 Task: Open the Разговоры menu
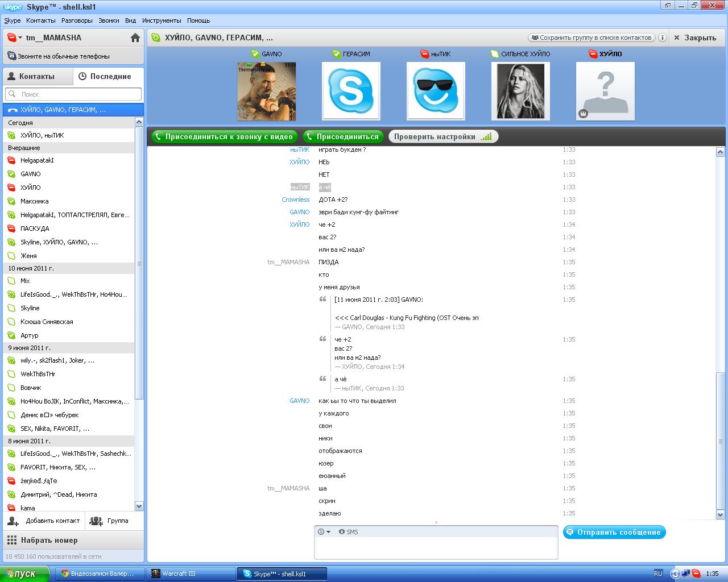77,20
